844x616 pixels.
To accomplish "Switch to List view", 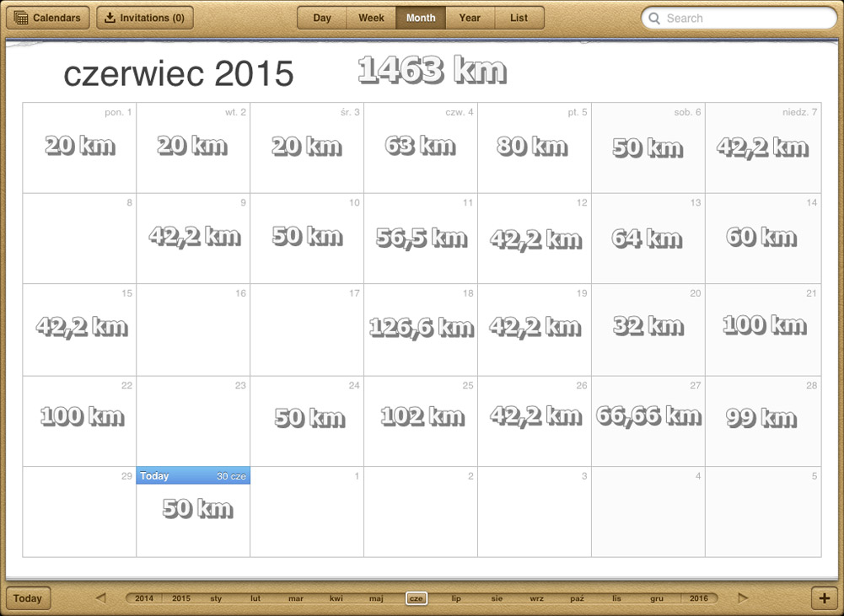I will point(519,18).
